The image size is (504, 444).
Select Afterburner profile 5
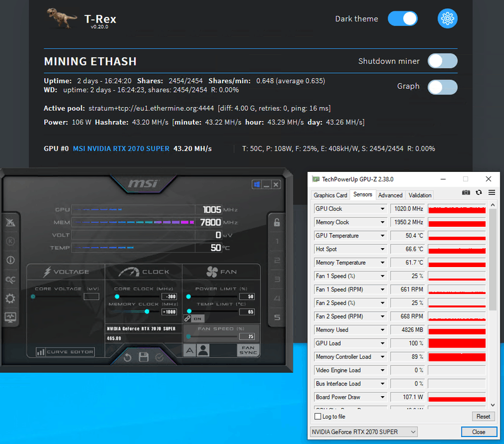277,317
